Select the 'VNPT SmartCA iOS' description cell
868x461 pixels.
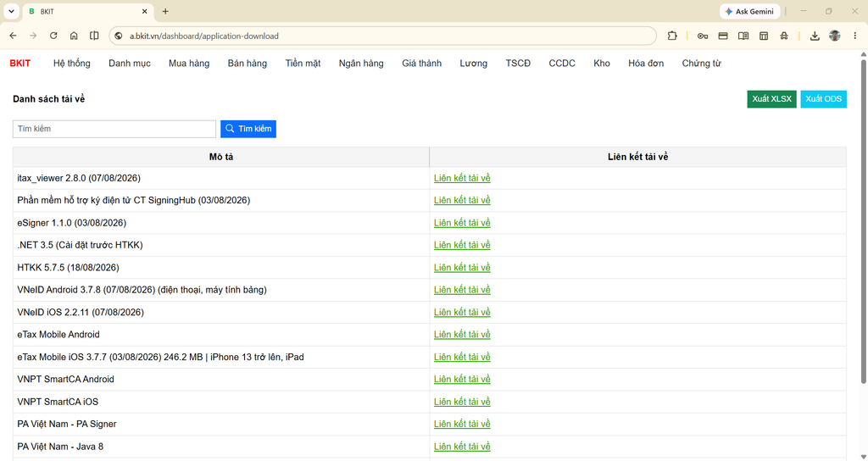coord(221,402)
